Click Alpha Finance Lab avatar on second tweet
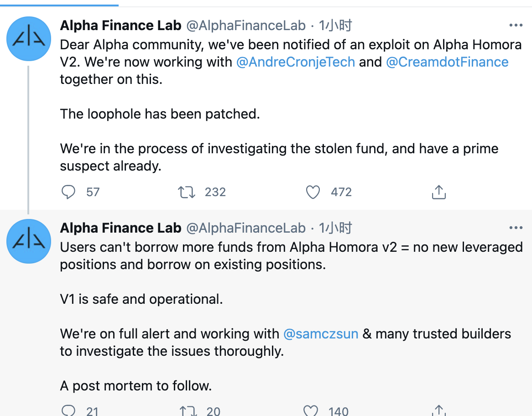This screenshot has height=416, width=532. pos(28,241)
